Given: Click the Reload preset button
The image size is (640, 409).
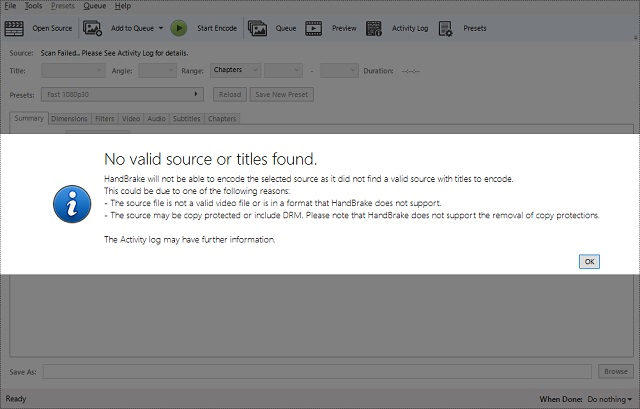Looking at the screenshot, I should (x=230, y=94).
